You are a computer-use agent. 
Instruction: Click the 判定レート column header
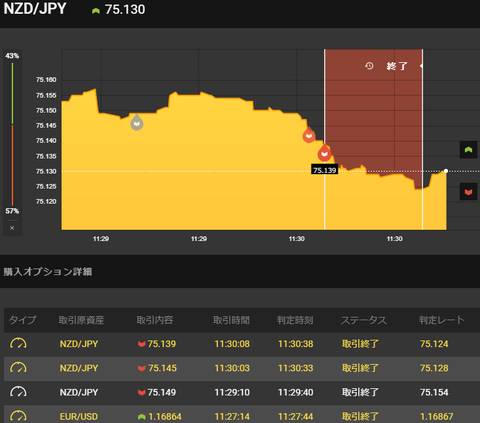[442, 320]
